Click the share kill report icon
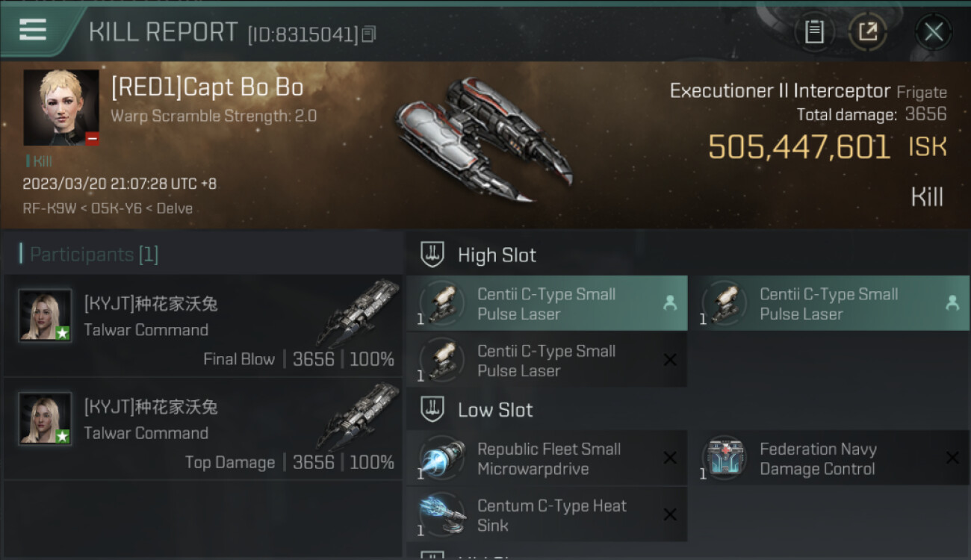This screenshot has height=560, width=971. pos(868,32)
